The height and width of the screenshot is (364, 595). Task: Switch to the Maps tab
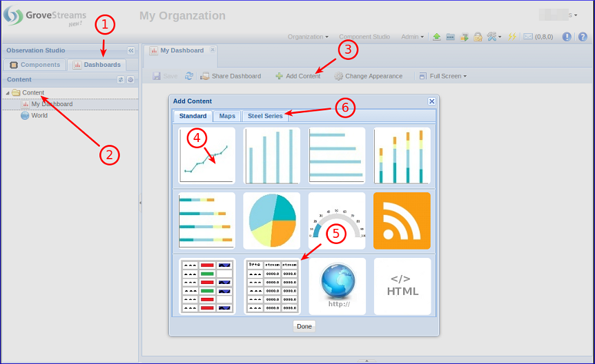click(x=227, y=116)
